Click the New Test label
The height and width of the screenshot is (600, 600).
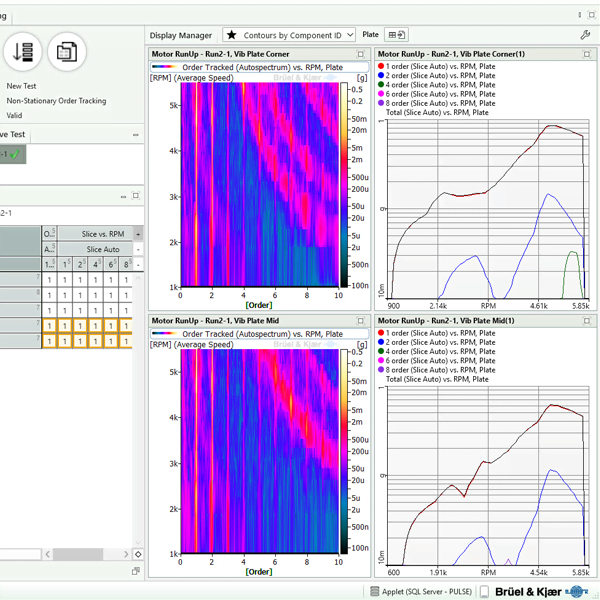click(x=21, y=86)
